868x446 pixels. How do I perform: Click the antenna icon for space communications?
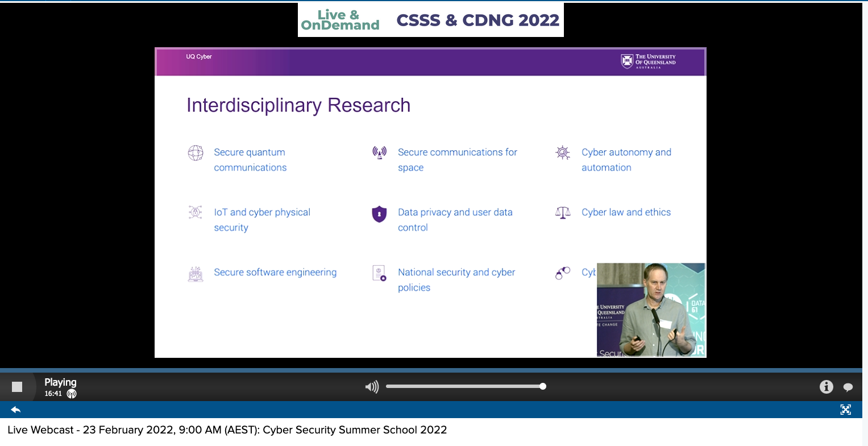click(x=379, y=152)
